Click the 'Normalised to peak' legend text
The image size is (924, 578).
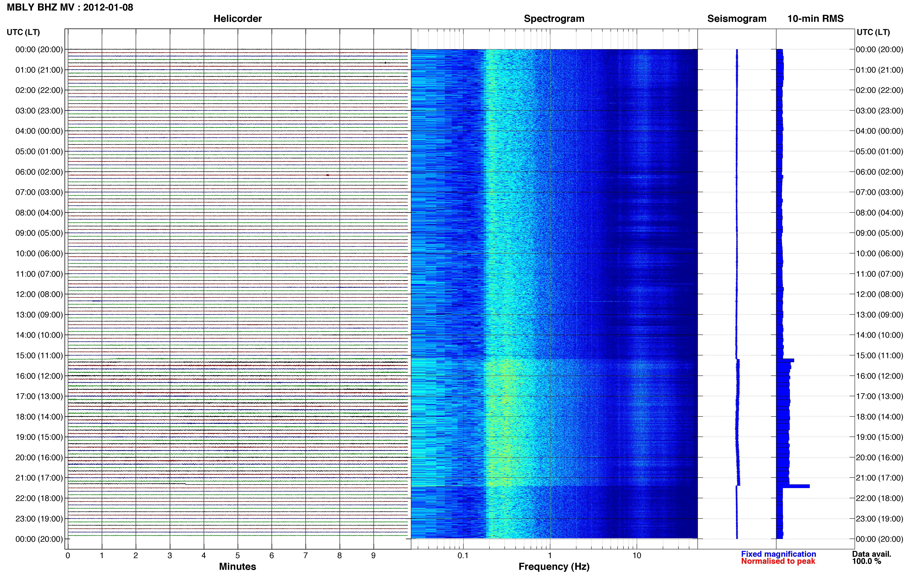778,561
